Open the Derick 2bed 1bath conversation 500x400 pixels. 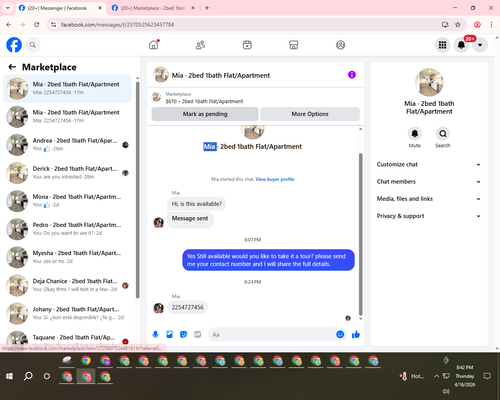[67, 173]
